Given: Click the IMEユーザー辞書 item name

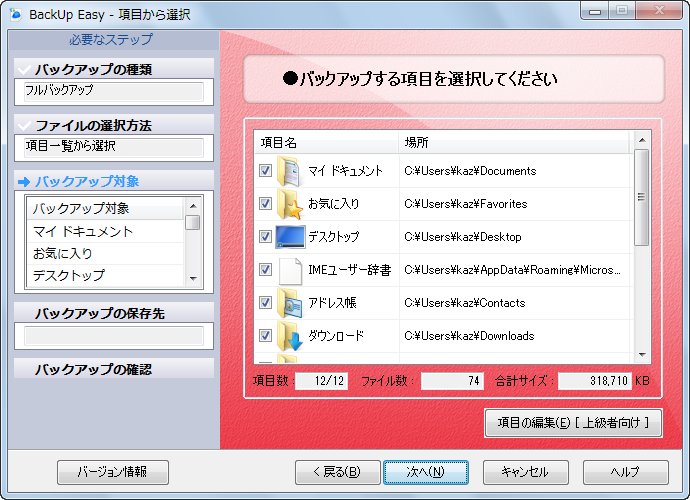Looking at the screenshot, I should pos(349,270).
